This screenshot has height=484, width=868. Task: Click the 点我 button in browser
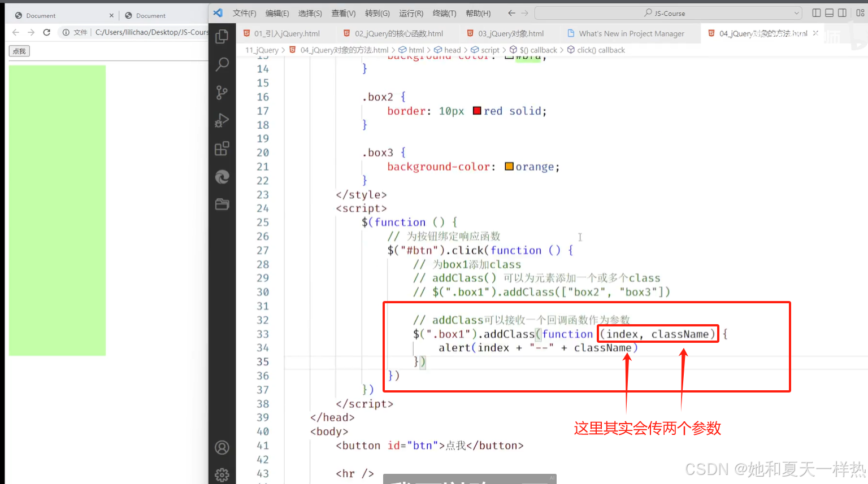[19, 51]
